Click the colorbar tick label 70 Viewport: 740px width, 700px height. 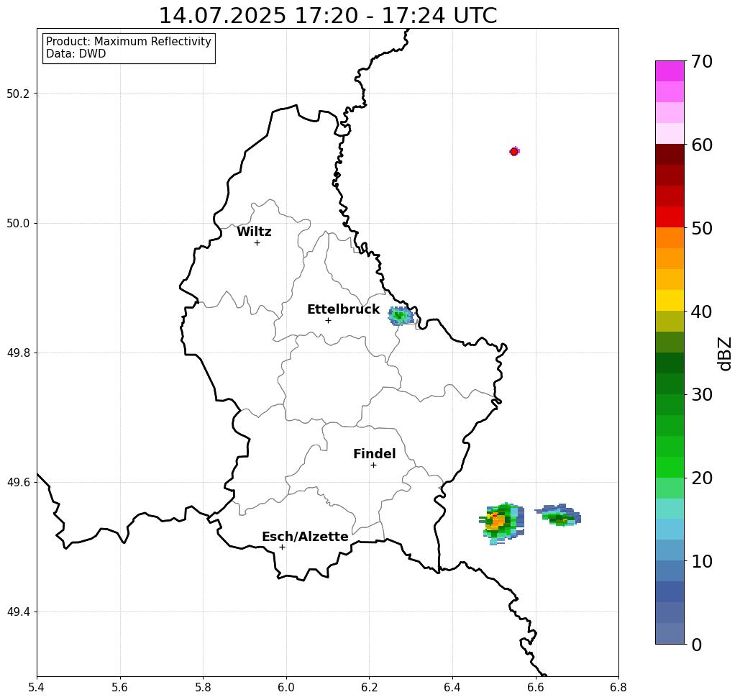click(x=702, y=61)
